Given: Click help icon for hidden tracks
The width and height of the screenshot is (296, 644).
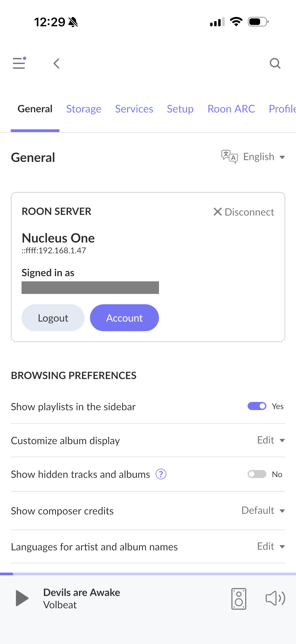Looking at the screenshot, I should click(161, 474).
